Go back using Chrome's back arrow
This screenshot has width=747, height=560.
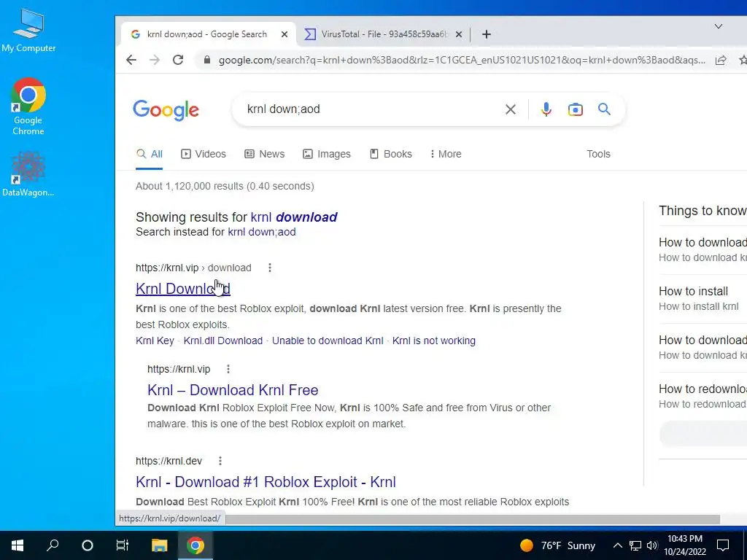(131, 60)
